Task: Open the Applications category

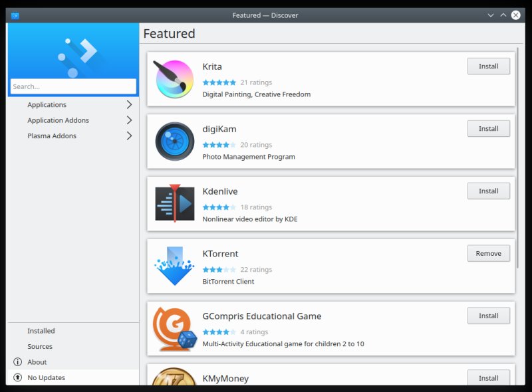Action: point(73,104)
